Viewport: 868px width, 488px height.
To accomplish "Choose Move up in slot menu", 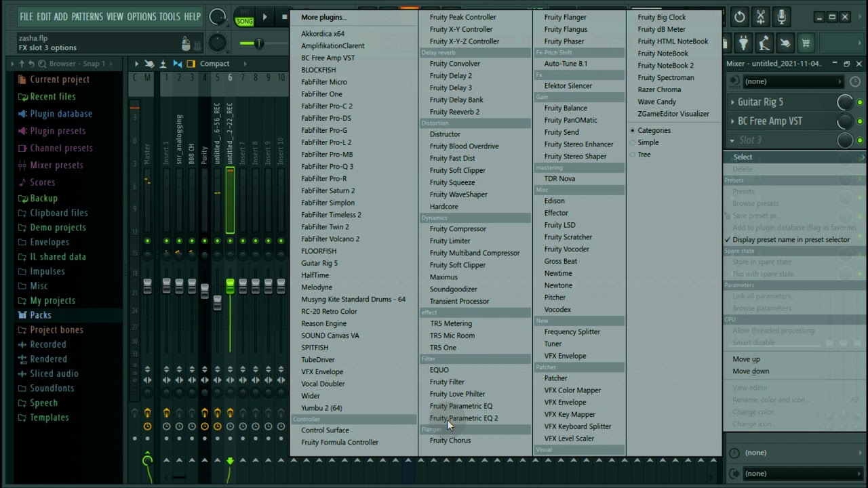I will click(x=746, y=359).
